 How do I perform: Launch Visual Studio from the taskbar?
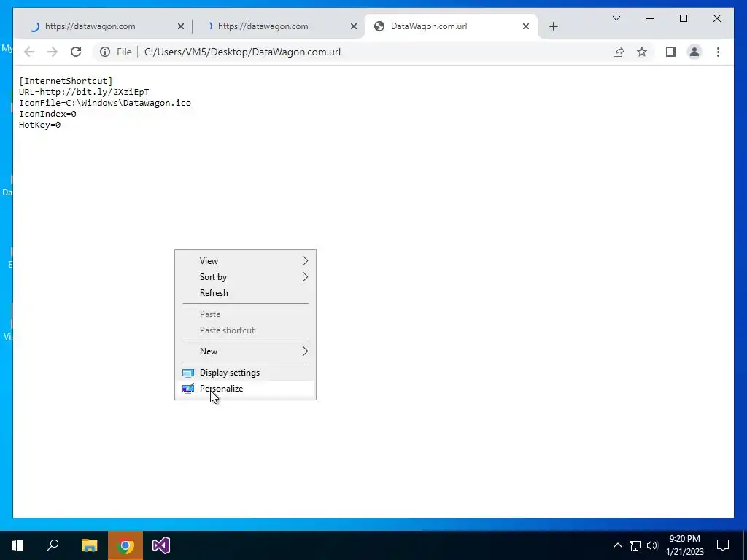coord(161,545)
